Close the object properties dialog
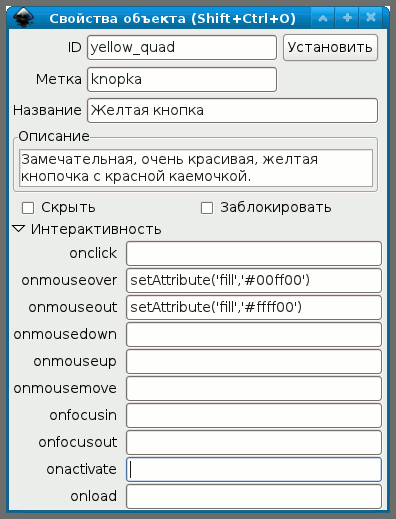 tap(371, 18)
